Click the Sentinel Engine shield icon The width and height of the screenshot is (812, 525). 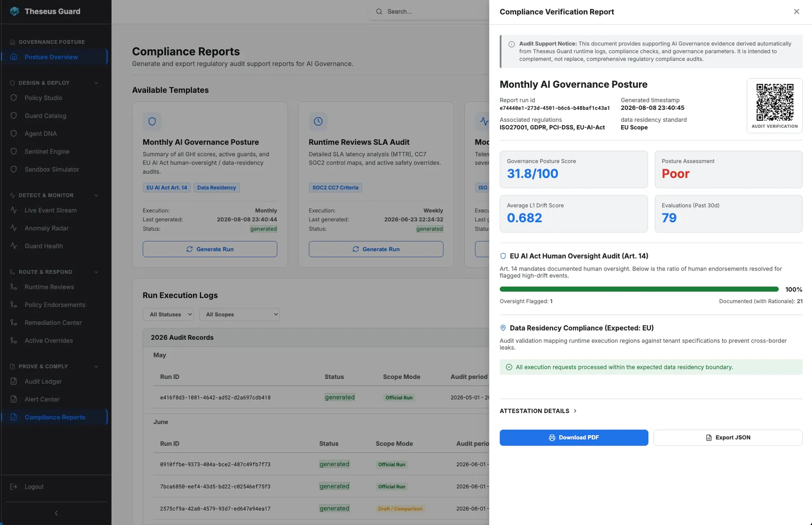point(14,152)
